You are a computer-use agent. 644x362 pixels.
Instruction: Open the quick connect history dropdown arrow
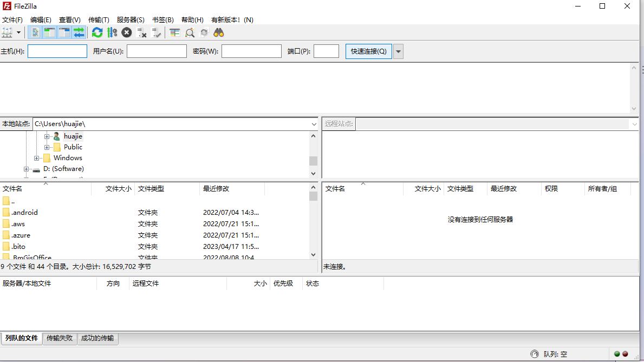click(x=398, y=51)
